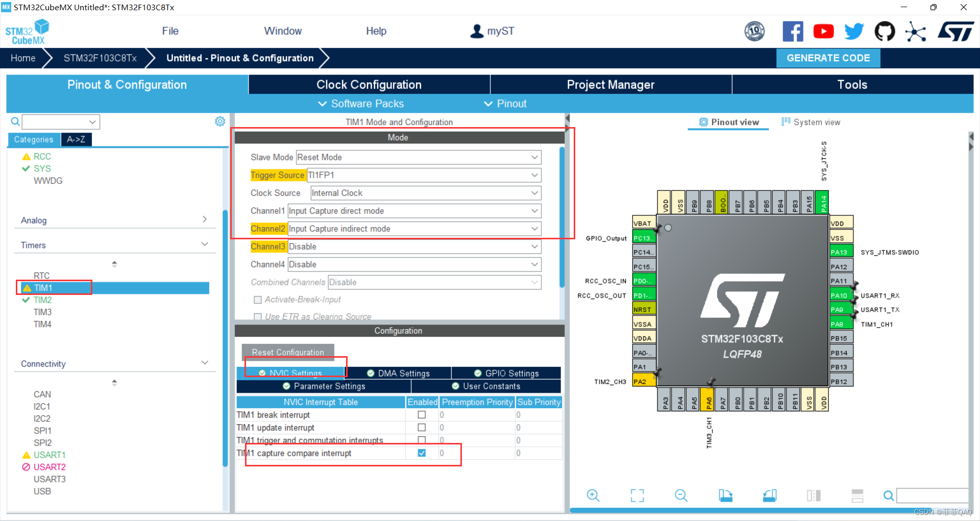This screenshot has height=521, width=980.
Task: Switch to Project Manager tab
Action: (611, 85)
